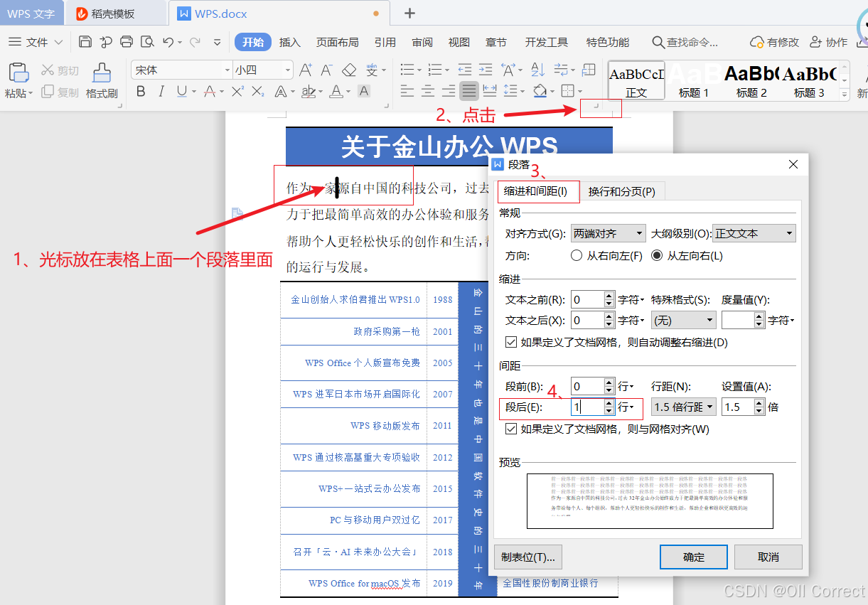
Task: Click the Paste icon
Action: coord(18,73)
